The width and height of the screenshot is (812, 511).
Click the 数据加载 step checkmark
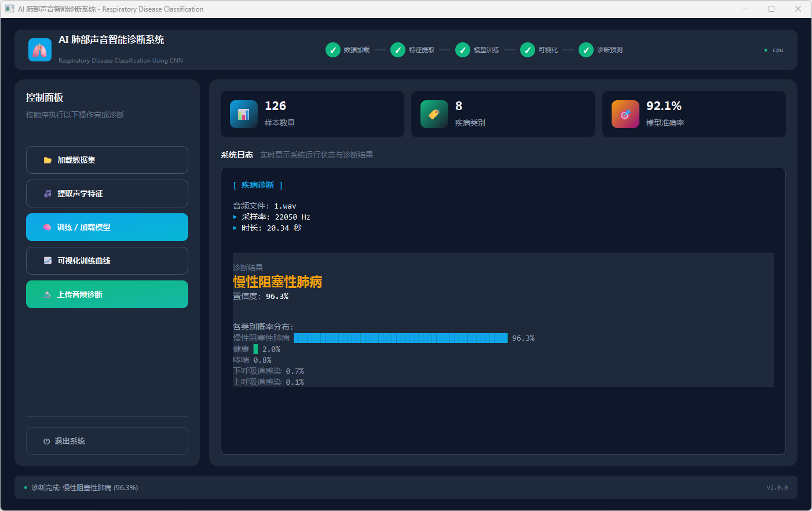[x=333, y=50]
